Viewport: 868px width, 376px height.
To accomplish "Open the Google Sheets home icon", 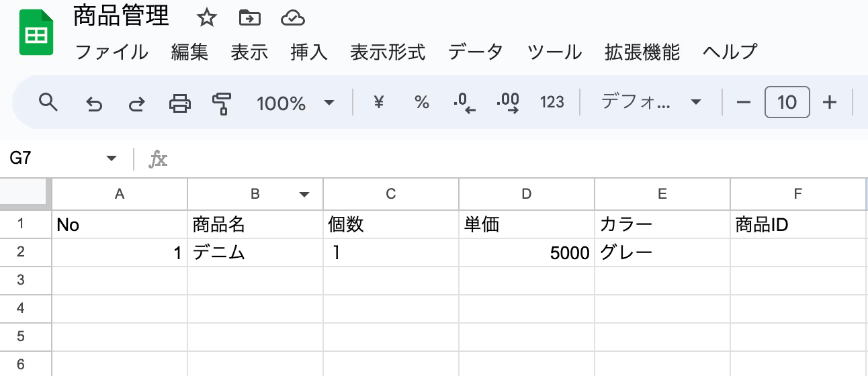I will click(x=36, y=33).
